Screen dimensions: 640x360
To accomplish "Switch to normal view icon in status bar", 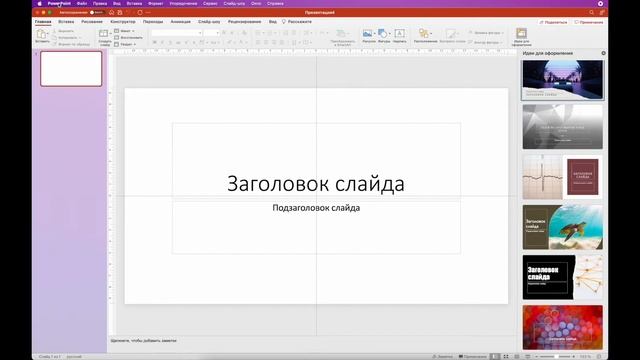I will coord(495,357).
